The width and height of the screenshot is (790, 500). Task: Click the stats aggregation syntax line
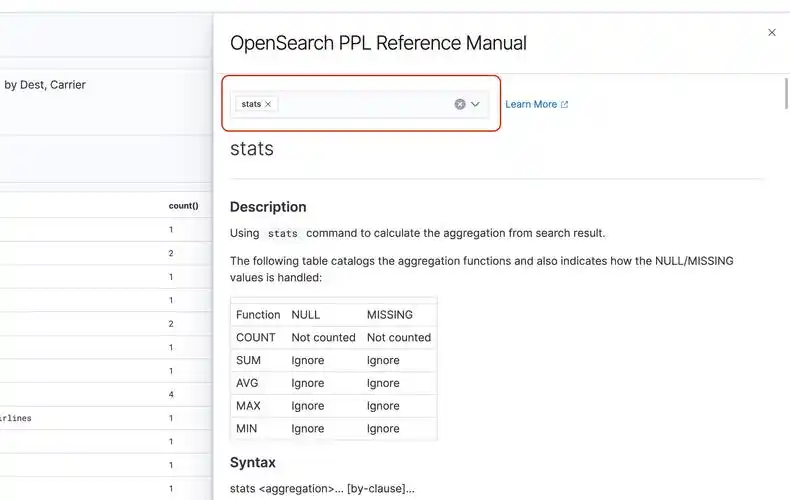point(322,488)
